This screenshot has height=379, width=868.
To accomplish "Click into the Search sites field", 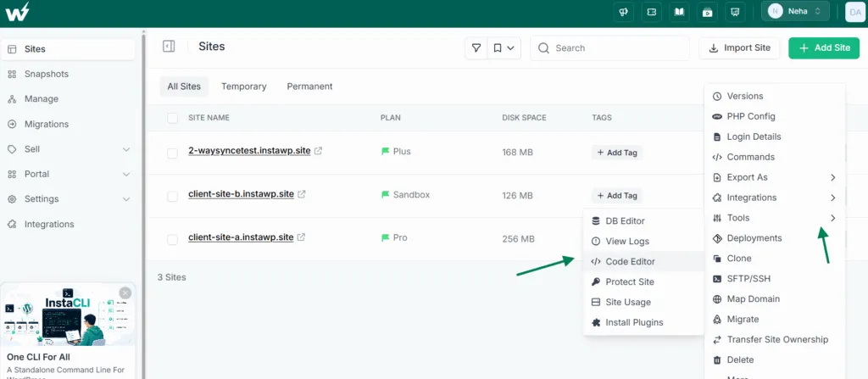I will click(x=610, y=48).
